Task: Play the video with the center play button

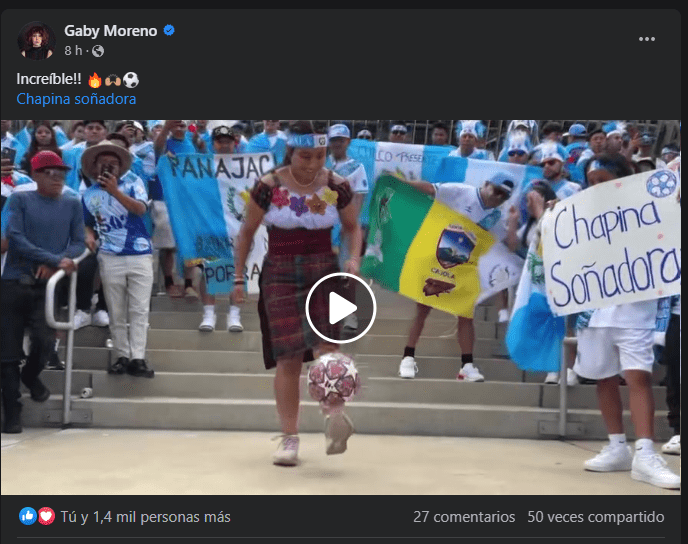Action: (341, 308)
